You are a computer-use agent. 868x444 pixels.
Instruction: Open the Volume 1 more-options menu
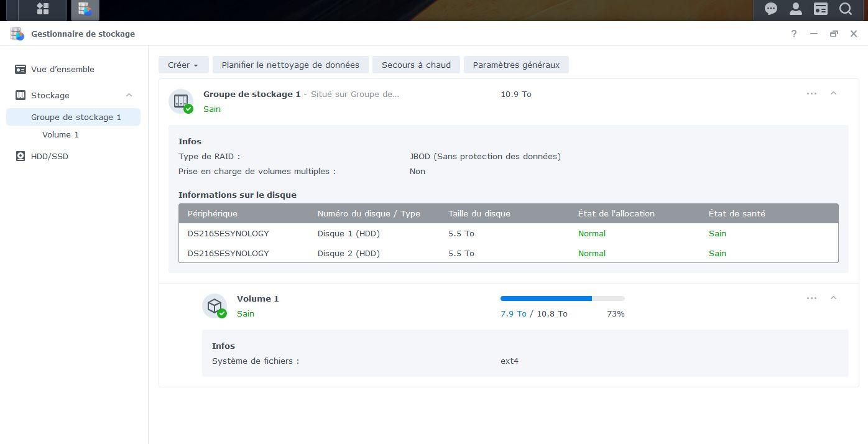811,298
